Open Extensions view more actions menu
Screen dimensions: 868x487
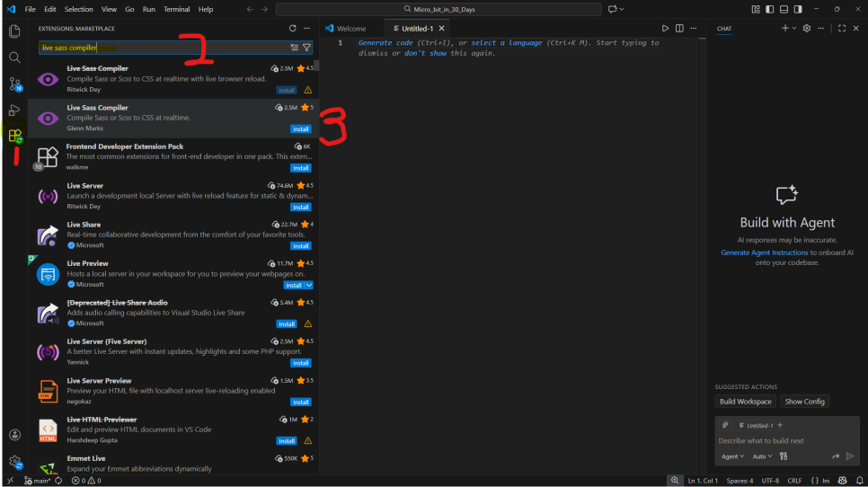click(306, 28)
